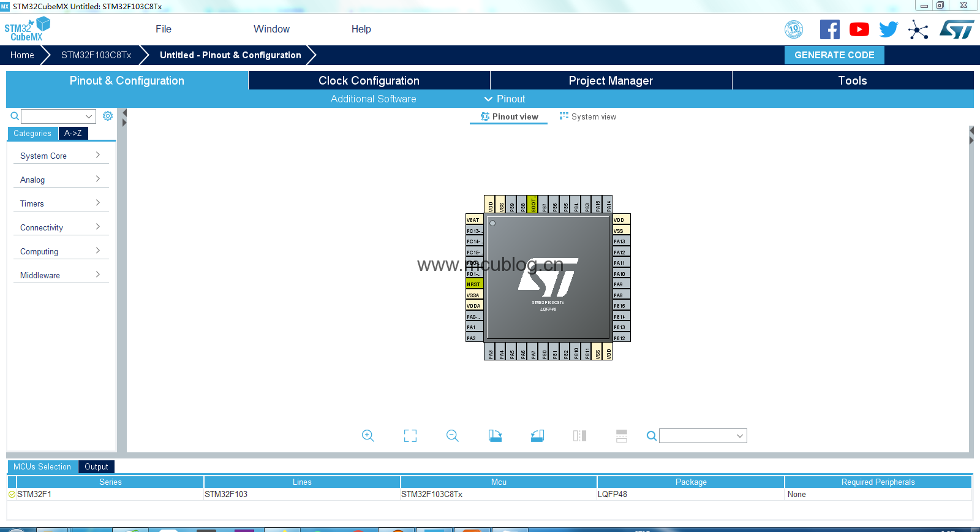980x532 pixels.
Task: Open the Window menu
Action: point(271,29)
